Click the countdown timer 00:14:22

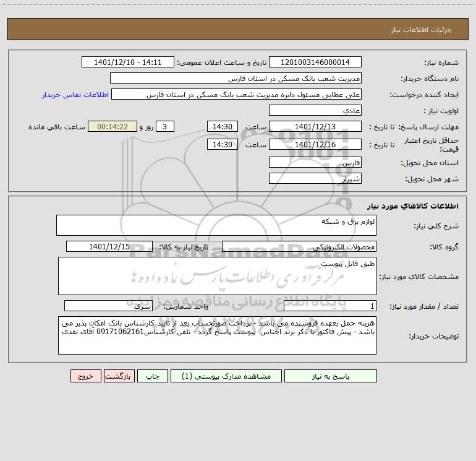point(113,126)
